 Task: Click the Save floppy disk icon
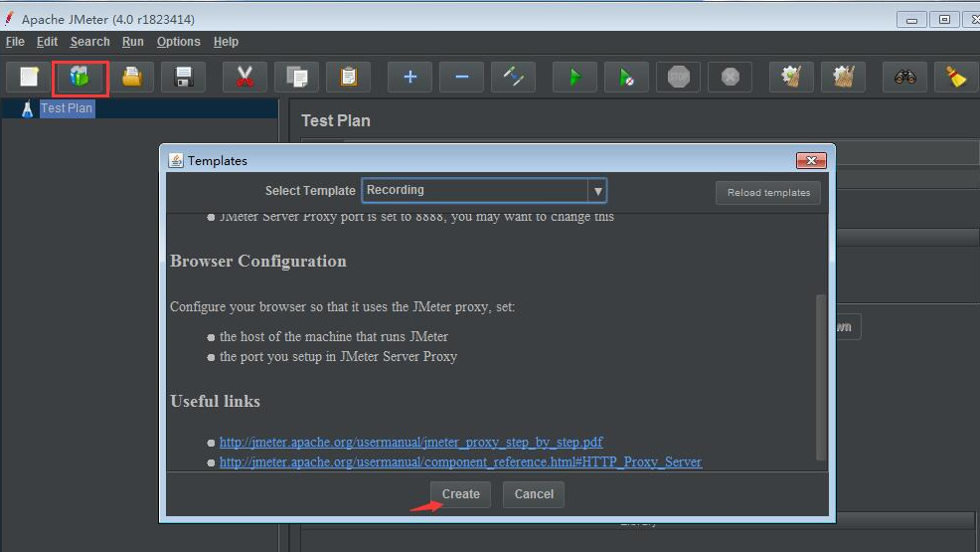183,77
